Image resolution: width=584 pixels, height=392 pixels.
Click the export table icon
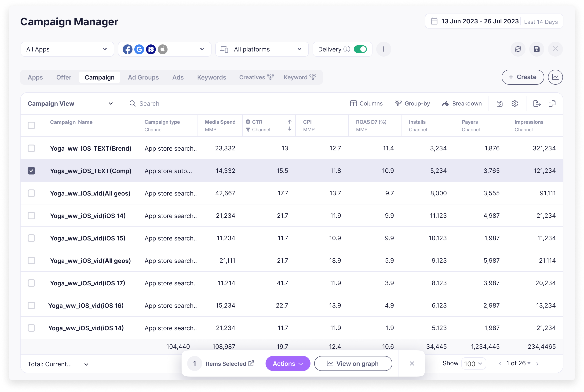point(537,104)
